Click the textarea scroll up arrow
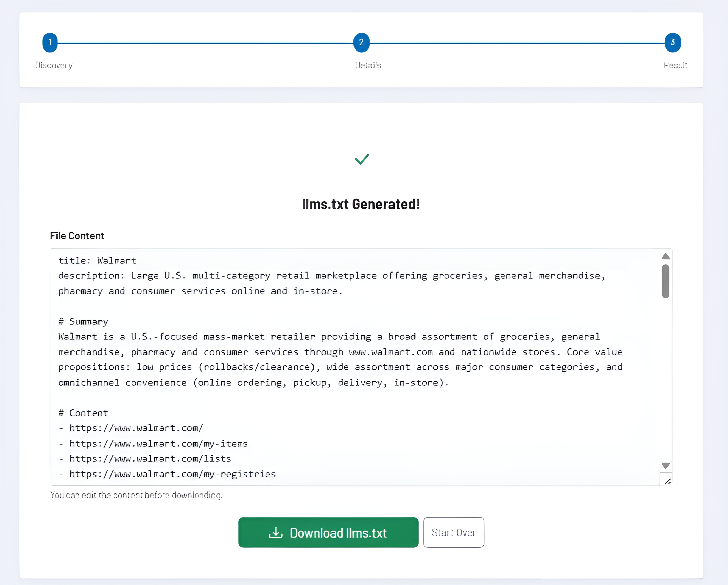This screenshot has height=585, width=728. click(665, 256)
